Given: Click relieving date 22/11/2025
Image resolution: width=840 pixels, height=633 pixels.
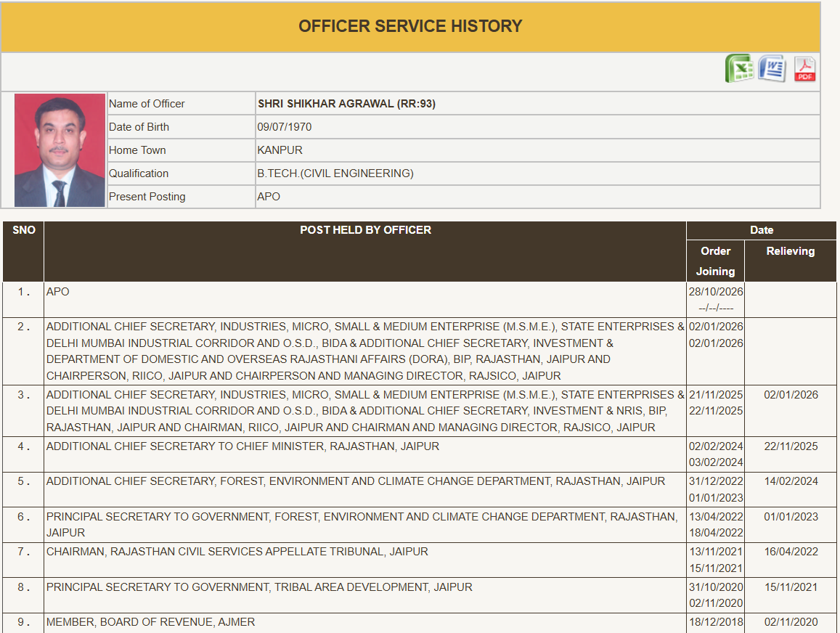Looking at the screenshot, I should coord(791,446).
